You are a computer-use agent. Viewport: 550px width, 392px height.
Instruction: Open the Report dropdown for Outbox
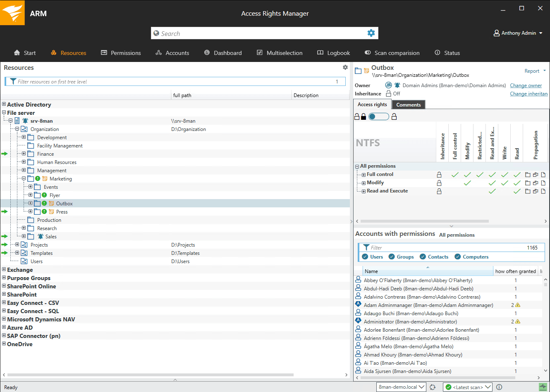535,71
